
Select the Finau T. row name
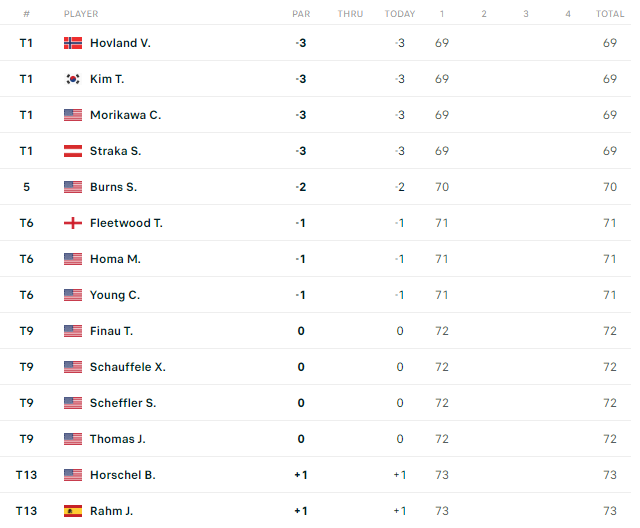(111, 331)
